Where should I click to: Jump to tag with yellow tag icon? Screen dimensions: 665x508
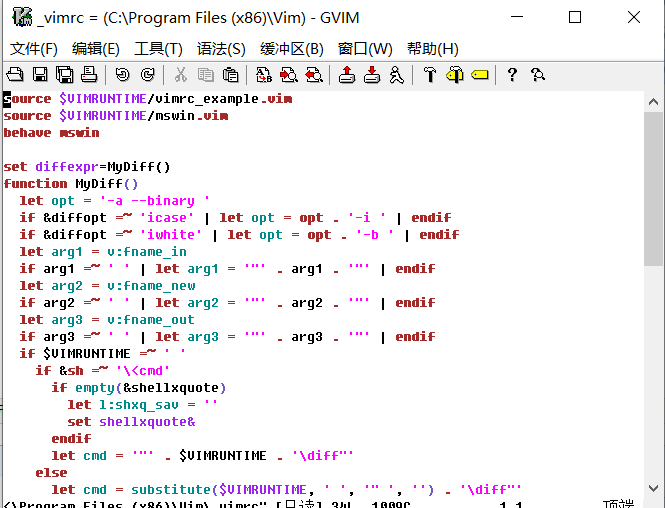480,75
